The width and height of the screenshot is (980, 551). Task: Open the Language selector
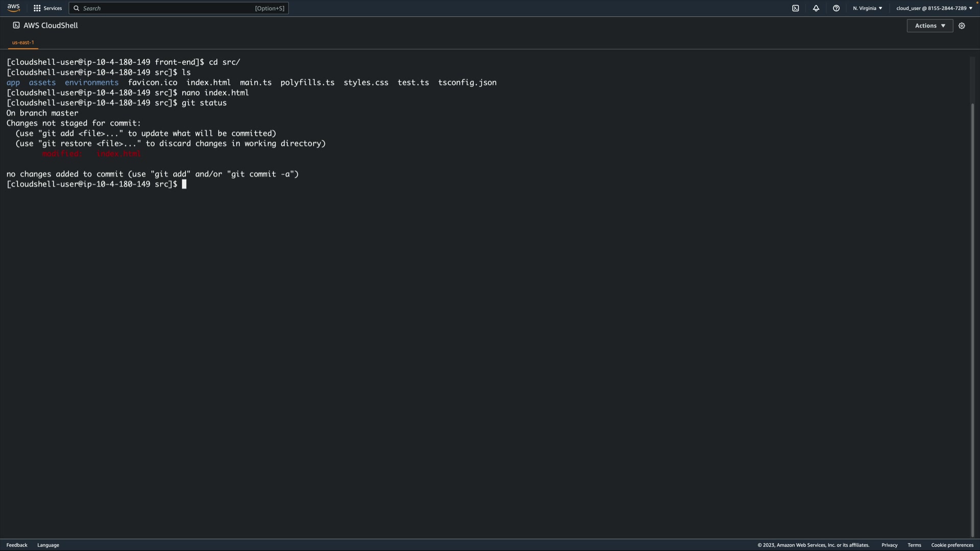(x=48, y=545)
